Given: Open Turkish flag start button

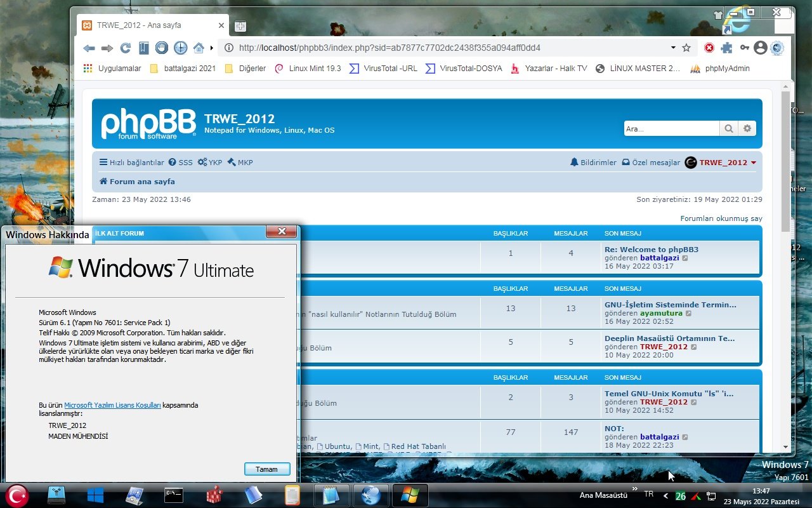Looking at the screenshot, I should pos(17,495).
